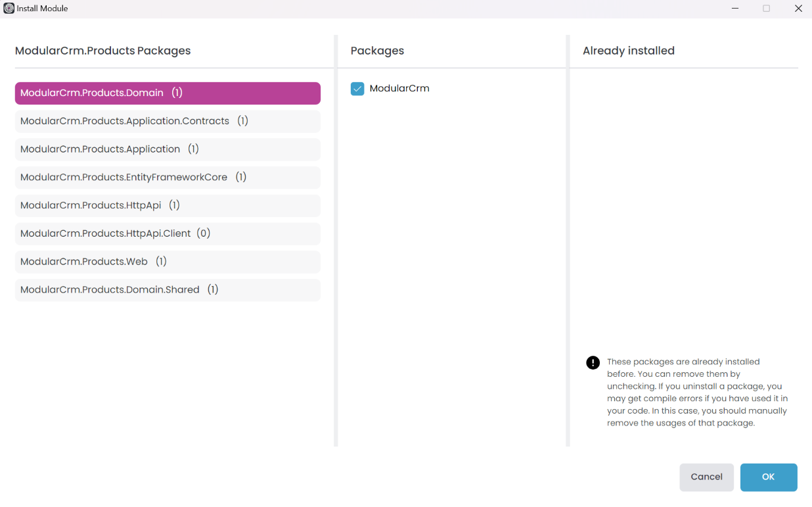The width and height of the screenshot is (812, 507).
Task: Click the ModularCrm checkbox label text
Action: pos(399,88)
